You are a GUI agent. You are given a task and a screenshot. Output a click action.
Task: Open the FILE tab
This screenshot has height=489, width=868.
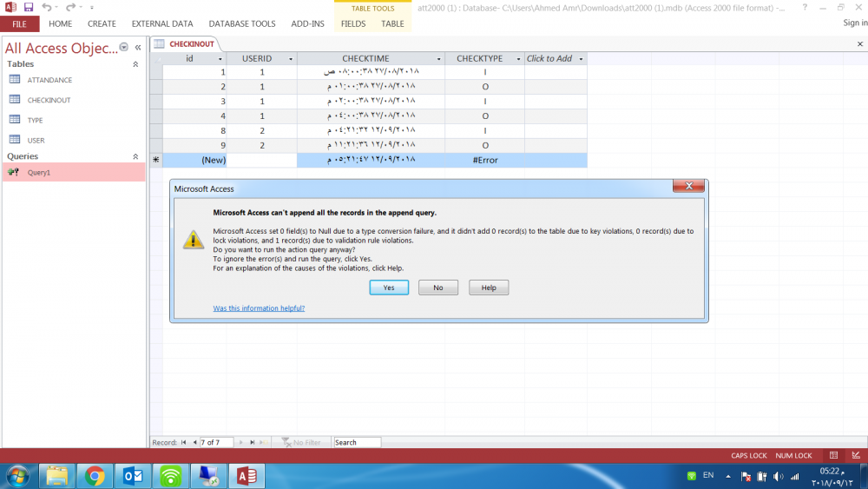19,23
